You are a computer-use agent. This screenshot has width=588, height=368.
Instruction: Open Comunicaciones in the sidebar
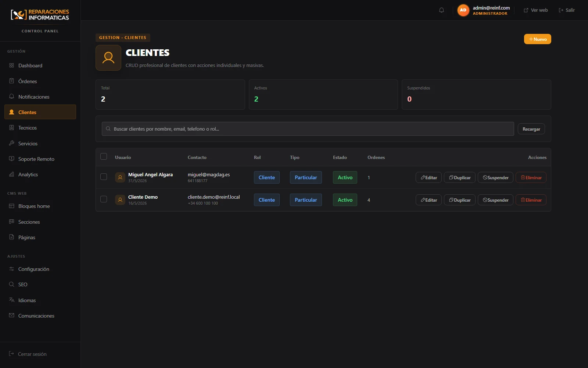point(40,316)
